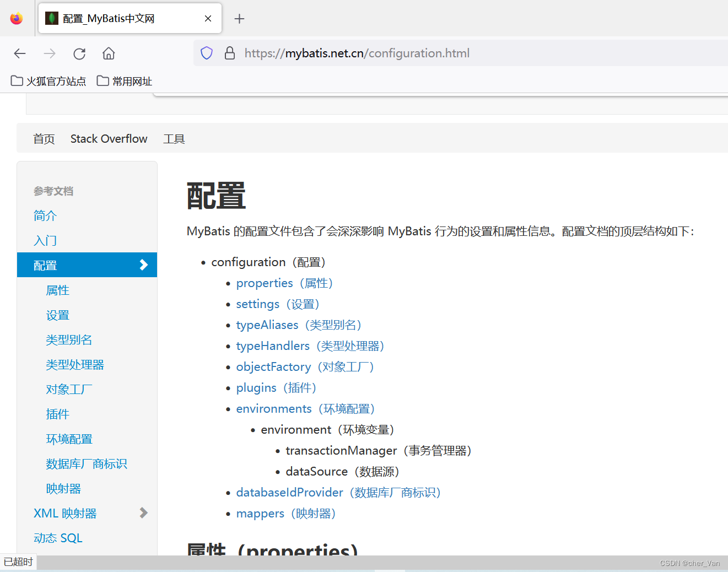
Task: Open Stack Overflow nav link
Action: 109,139
